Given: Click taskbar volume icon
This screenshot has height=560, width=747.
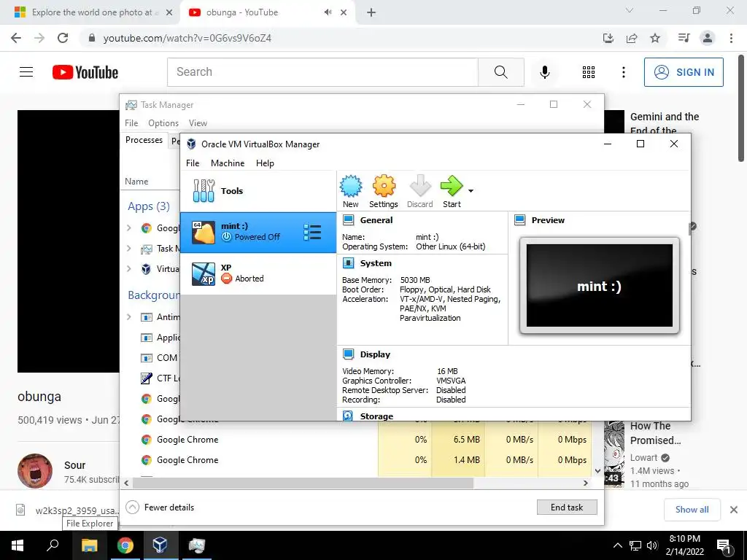Looking at the screenshot, I should [652, 545].
